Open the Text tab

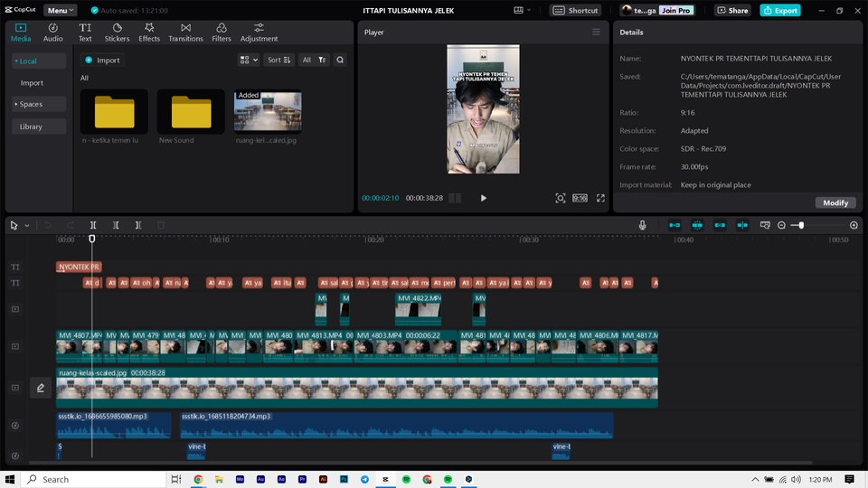point(85,33)
